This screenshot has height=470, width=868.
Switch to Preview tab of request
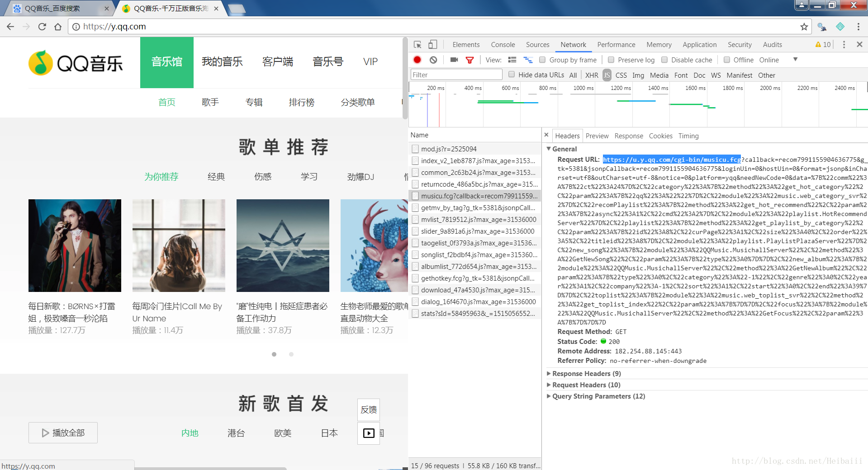(x=597, y=136)
